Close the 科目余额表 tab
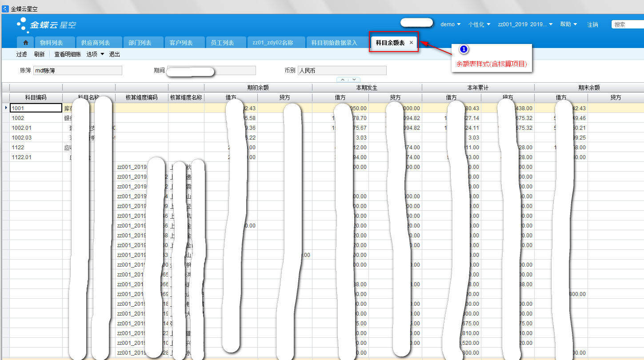The width and height of the screenshot is (644, 360). pos(411,43)
